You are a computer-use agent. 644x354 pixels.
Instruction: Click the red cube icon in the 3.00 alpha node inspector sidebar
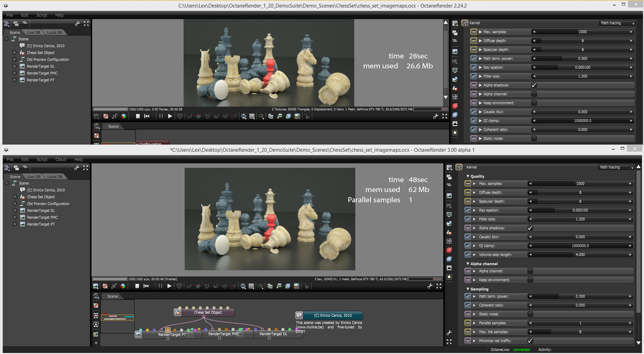pos(449,250)
